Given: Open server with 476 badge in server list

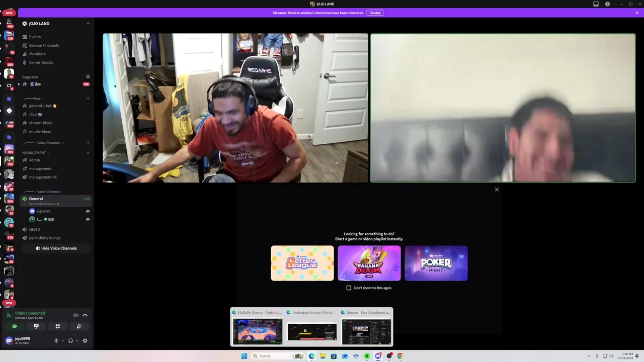Looking at the screenshot, I should tap(9, 23).
